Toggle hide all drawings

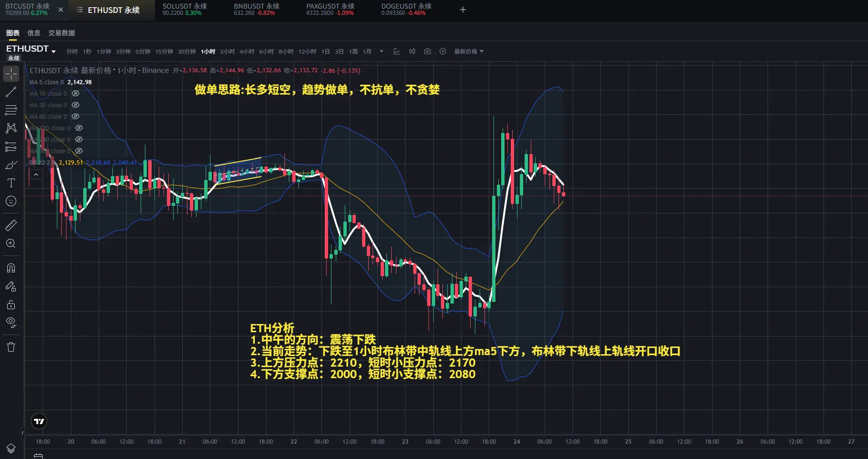pos(11,322)
